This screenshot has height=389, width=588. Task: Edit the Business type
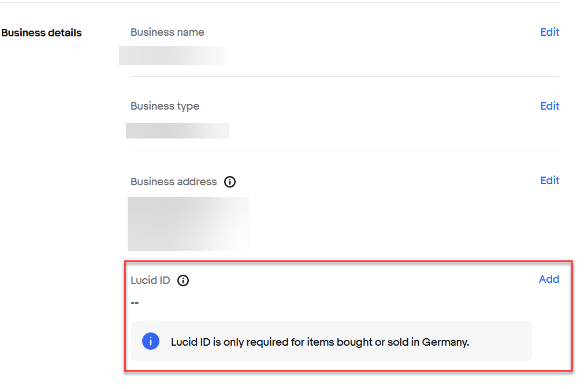tap(549, 106)
